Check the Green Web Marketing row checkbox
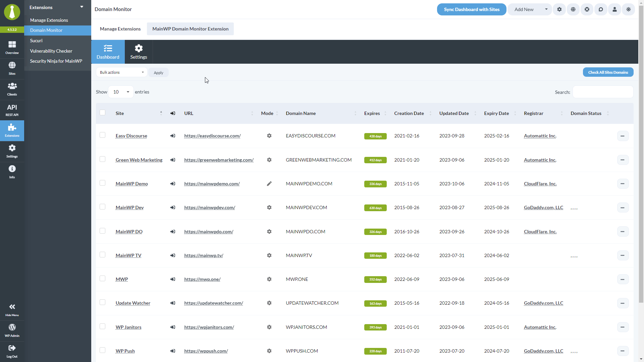644x362 pixels. [x=103, y=159]
